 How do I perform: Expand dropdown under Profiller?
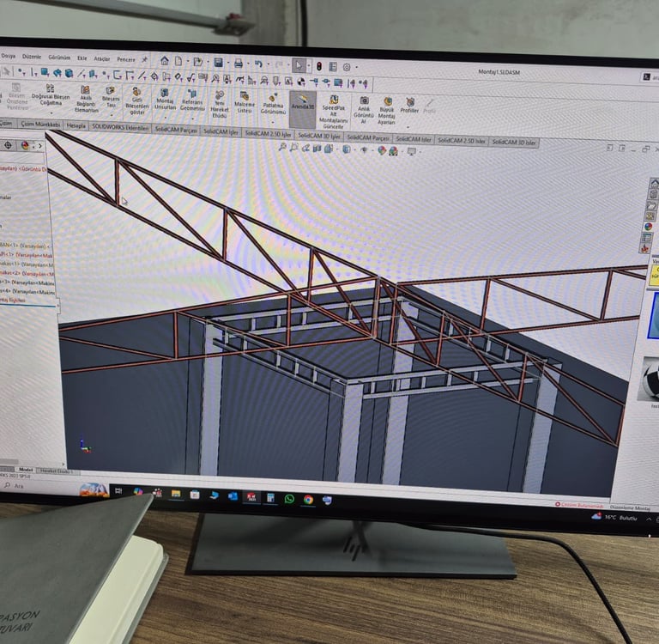click(408, 127)
